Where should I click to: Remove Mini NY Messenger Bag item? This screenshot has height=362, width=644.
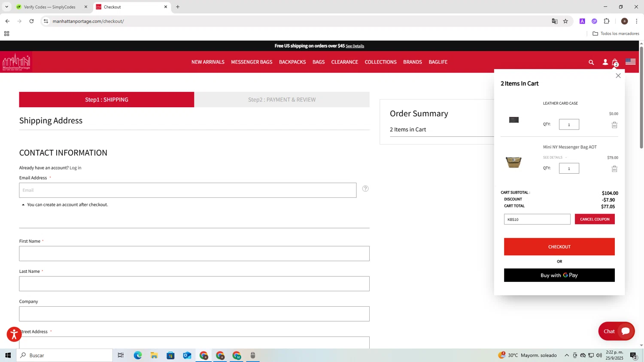[614, 169]
